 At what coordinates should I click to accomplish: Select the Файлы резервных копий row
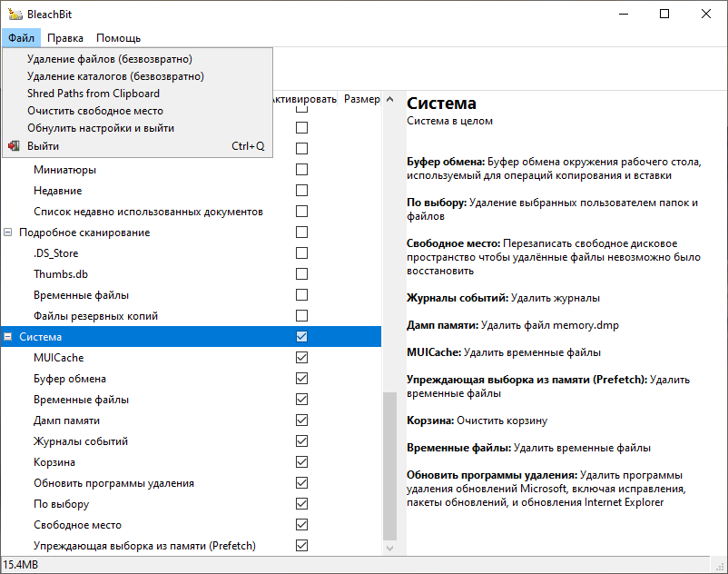click(191, 316)
